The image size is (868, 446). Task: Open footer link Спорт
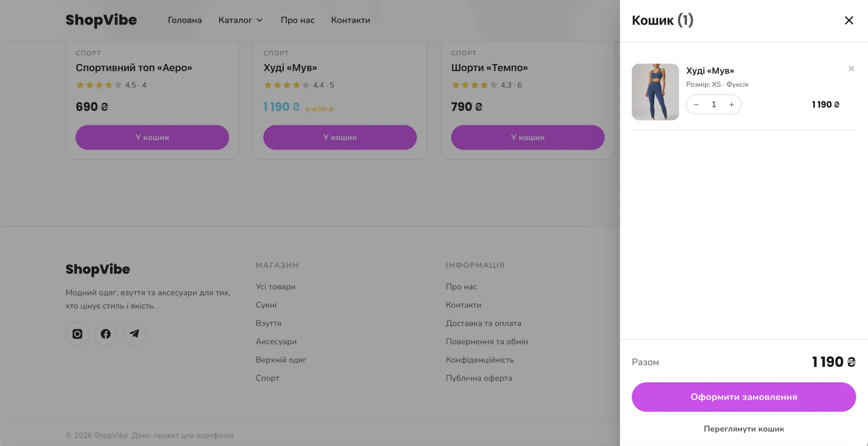(267, 378)
